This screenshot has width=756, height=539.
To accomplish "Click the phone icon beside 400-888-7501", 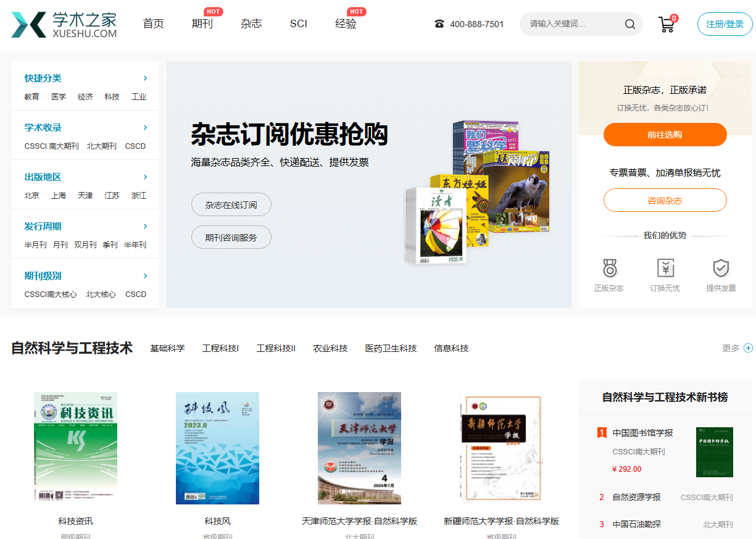I will coord(439,24).
